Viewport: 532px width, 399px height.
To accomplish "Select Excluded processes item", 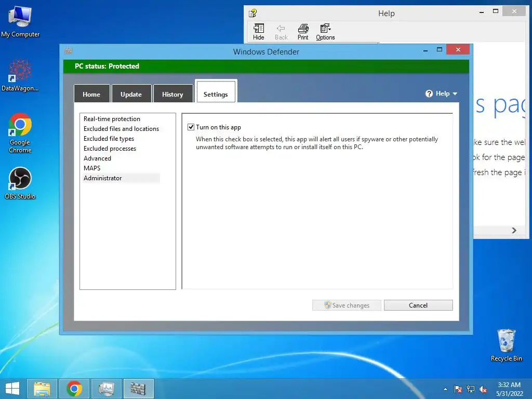I will click(x=110, y=148).
